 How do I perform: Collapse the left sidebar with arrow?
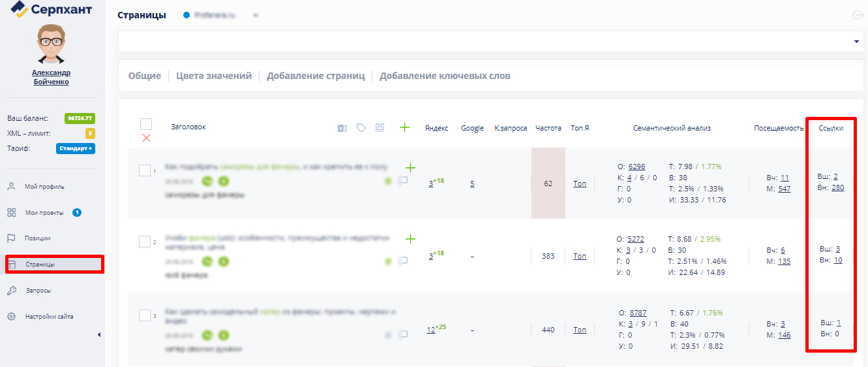[x=99, y=335]
